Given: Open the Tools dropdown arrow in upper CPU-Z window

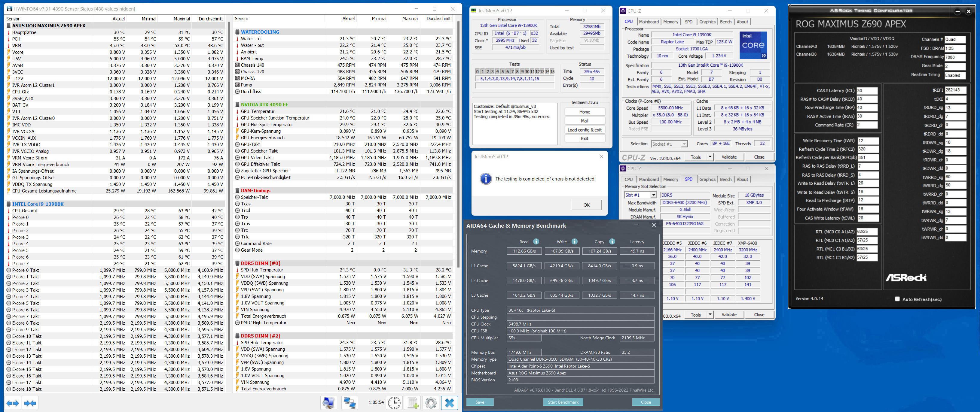Looking at the screenshot, I should pyautogui.click(x=710, y=157).
